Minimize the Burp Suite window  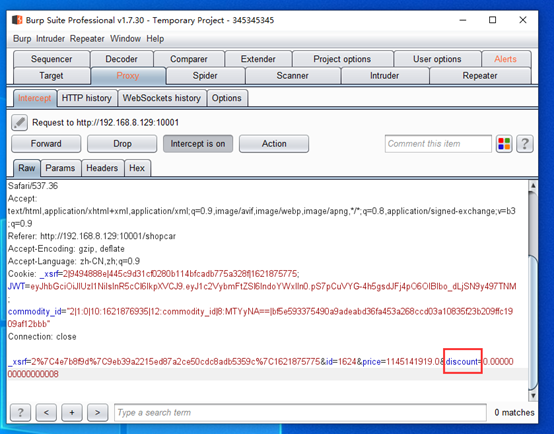[x=463, y=20]
